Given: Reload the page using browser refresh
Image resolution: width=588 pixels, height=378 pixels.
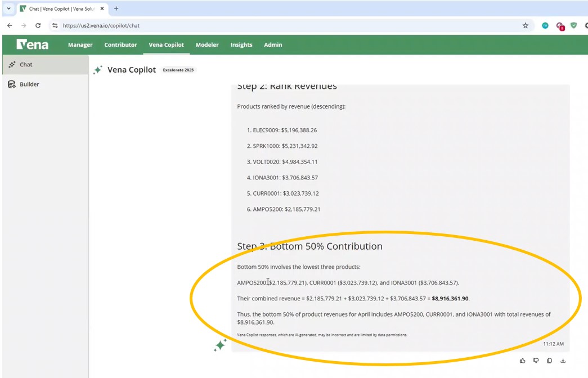Looking at the screenshot, I should tap(38, 25).
